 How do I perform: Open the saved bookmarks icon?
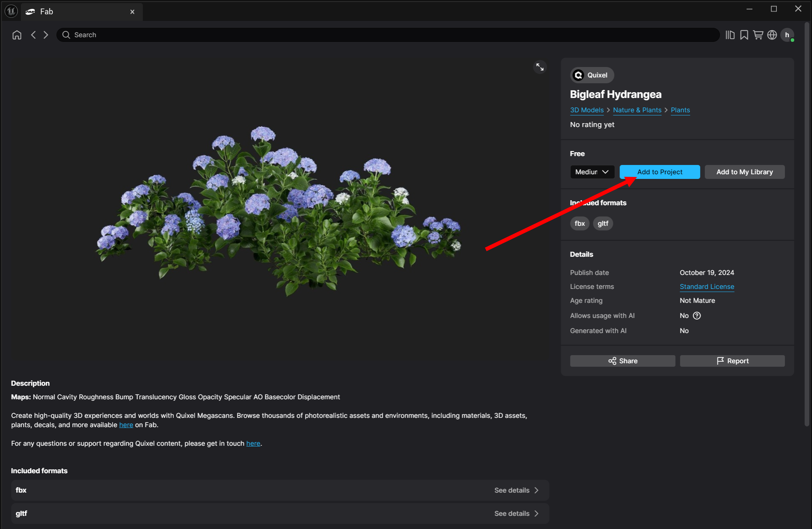pyautogui.click(x=744, y=35)
